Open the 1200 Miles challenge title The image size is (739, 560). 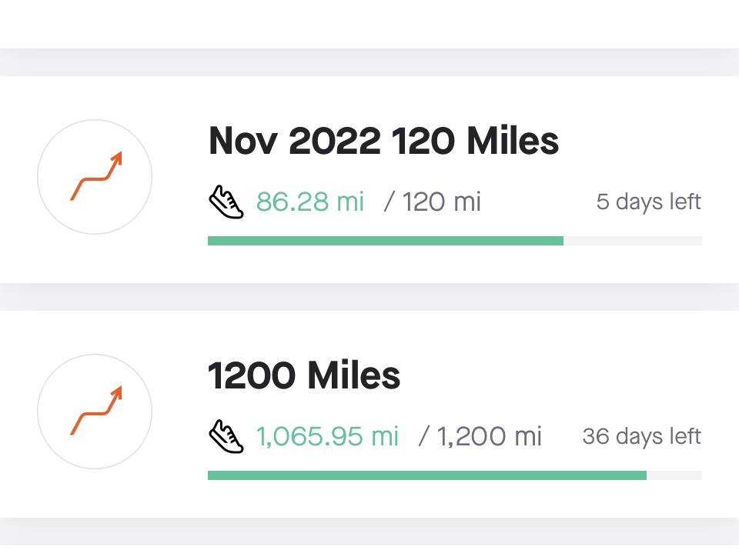coord(304,376)
